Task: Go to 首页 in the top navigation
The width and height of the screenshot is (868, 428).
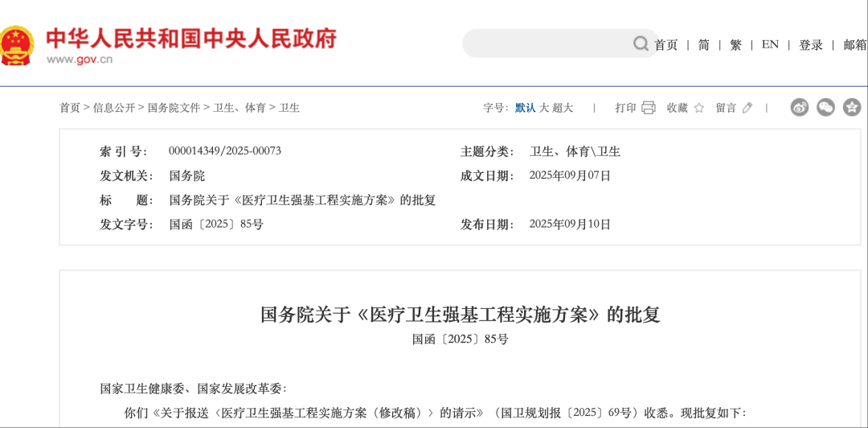Action: click(x=665, y=45)
